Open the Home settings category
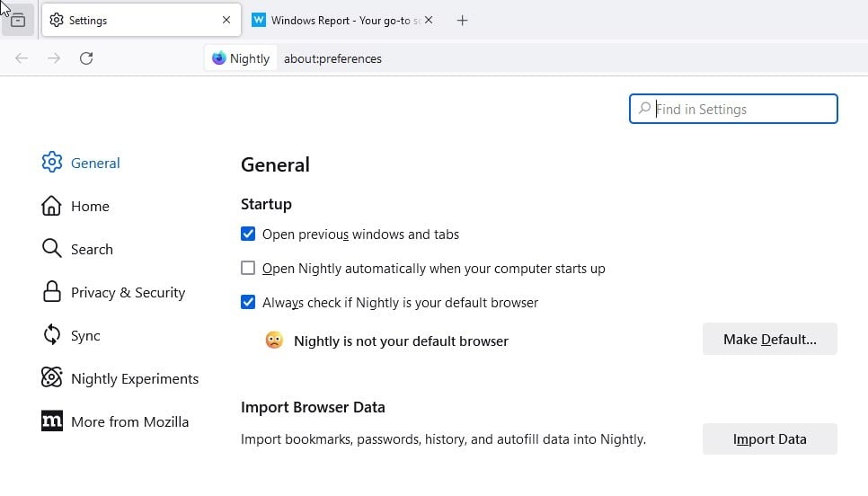Viewport: 868px width, 496px height. click(75, 206)
